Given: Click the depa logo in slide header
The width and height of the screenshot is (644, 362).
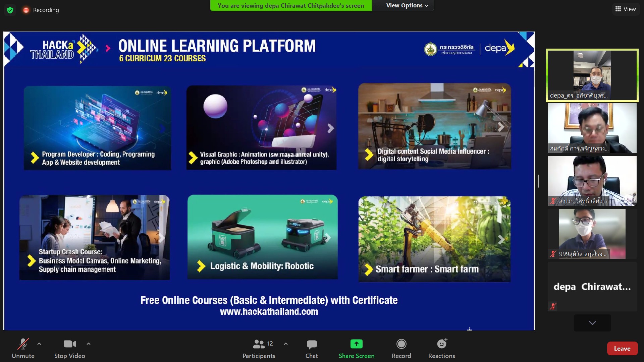Looking at the screenshot, I should (x=499, y=48).
